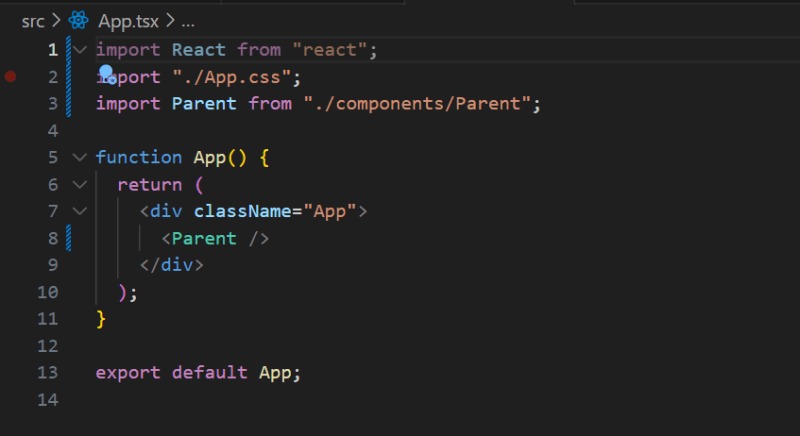800x436 pixels.
Task: Click the function keyword on line 5
Action: 139,157
